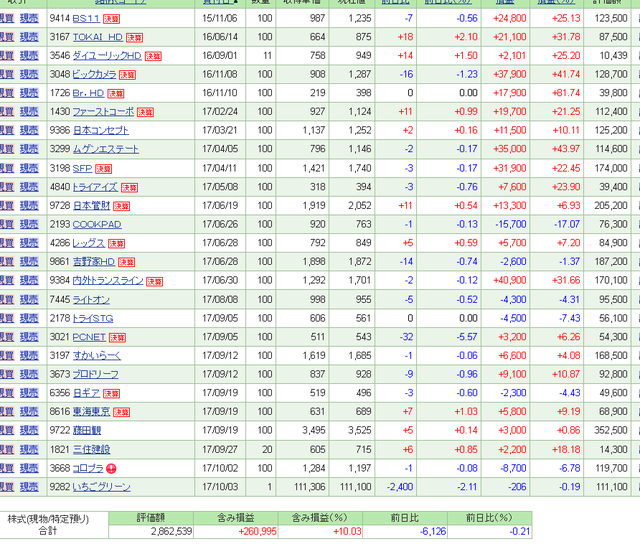
Task: Click the 決算 badge next to PCNET
Action: [117, 338]
